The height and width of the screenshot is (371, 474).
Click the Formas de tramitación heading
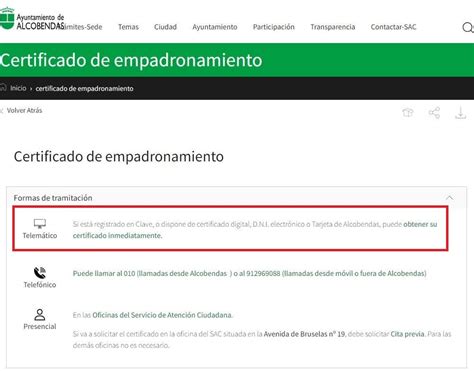(53, 198)
